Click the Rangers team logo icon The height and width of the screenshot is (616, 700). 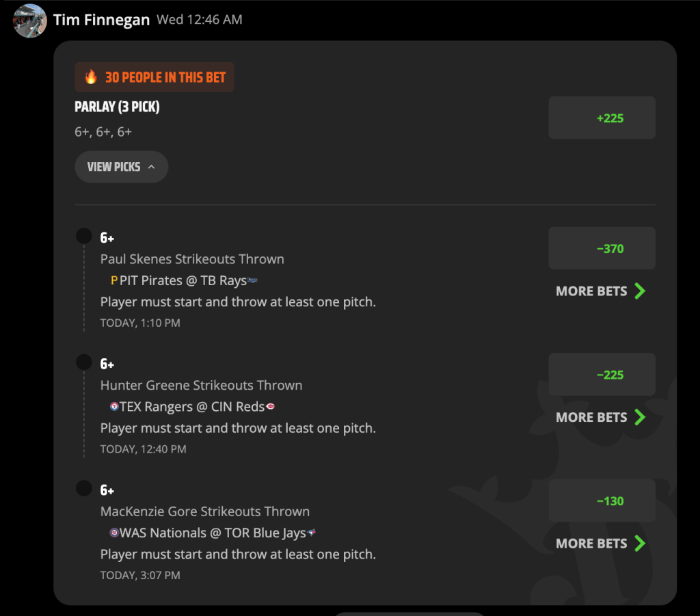114,406
